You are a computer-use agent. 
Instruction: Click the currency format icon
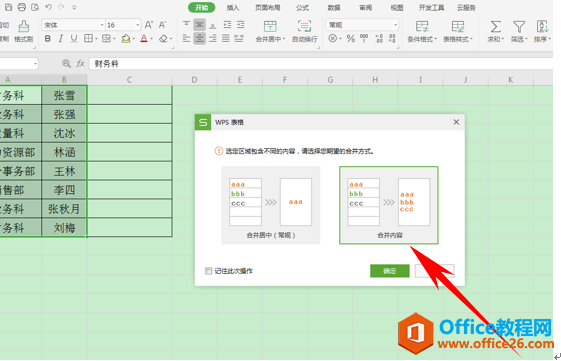[333, 38]
